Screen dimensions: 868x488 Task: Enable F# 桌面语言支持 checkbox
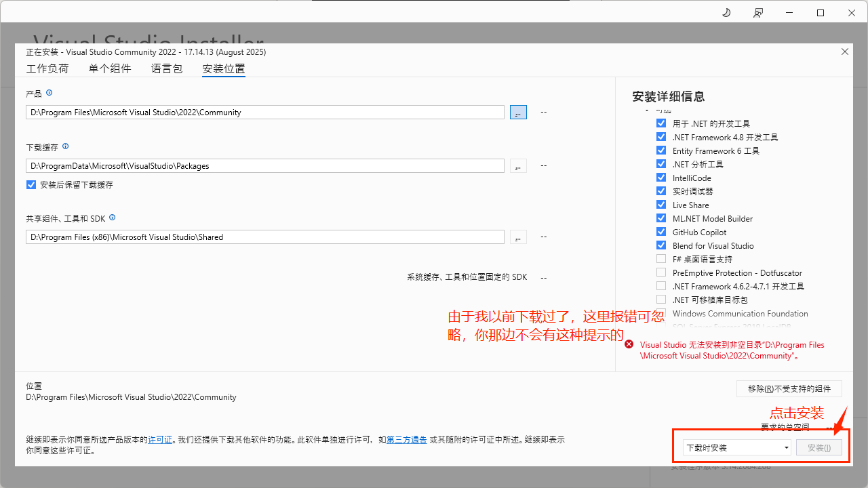(x=661, y=259)
